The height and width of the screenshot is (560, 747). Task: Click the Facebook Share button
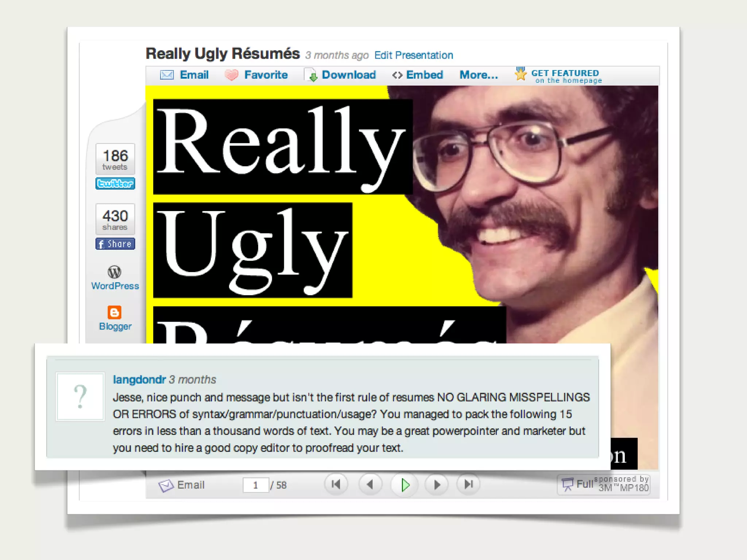[115, 244]
